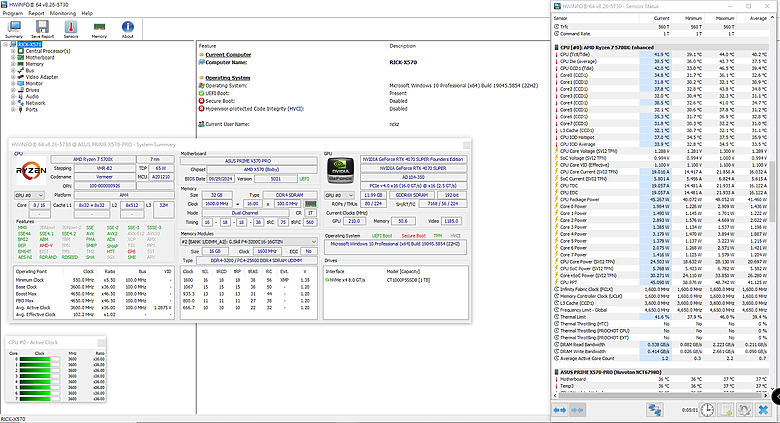The image size is (780, 423).
Task: Open the Help menu
Action: [87, 13]
